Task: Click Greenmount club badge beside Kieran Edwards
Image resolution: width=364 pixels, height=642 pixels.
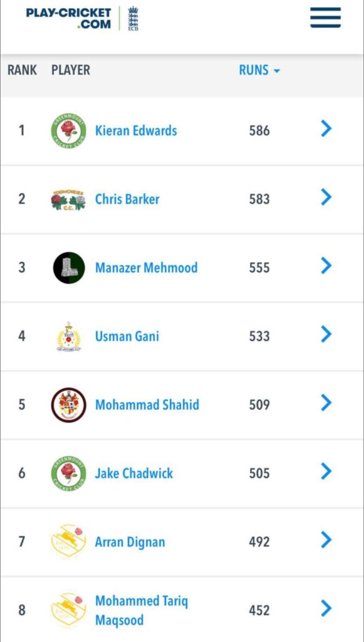Action: click(x=69, y=131)
